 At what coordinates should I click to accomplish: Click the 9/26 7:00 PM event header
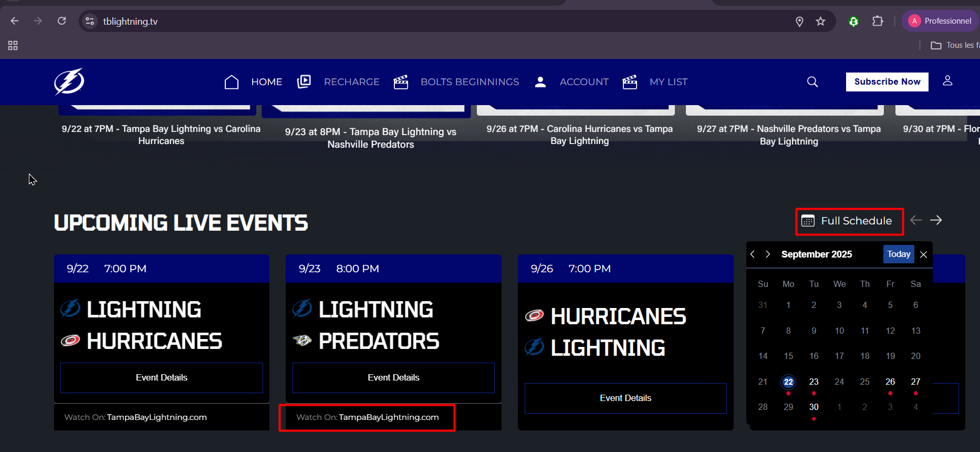(625, 269)
